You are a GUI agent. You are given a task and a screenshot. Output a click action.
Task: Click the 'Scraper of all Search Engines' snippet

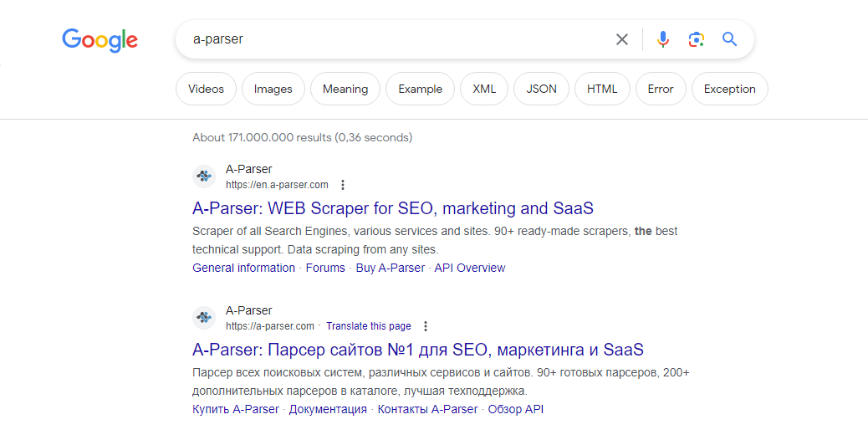[x=435, y=240]
